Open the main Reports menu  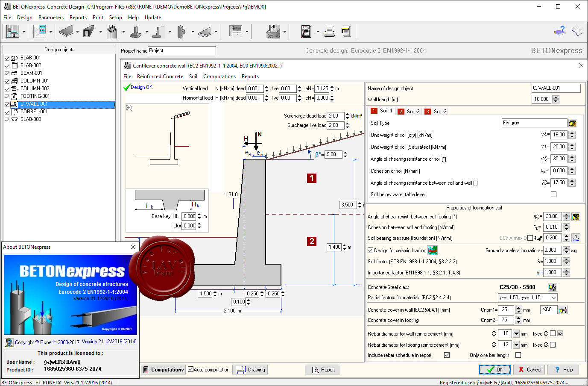78,18
